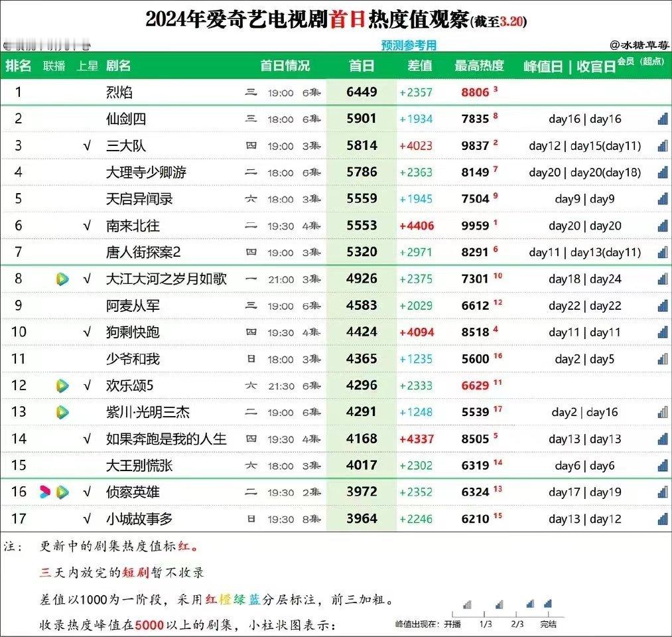
Task: Click the peak heat value 9959
Action: coord(475,226)
